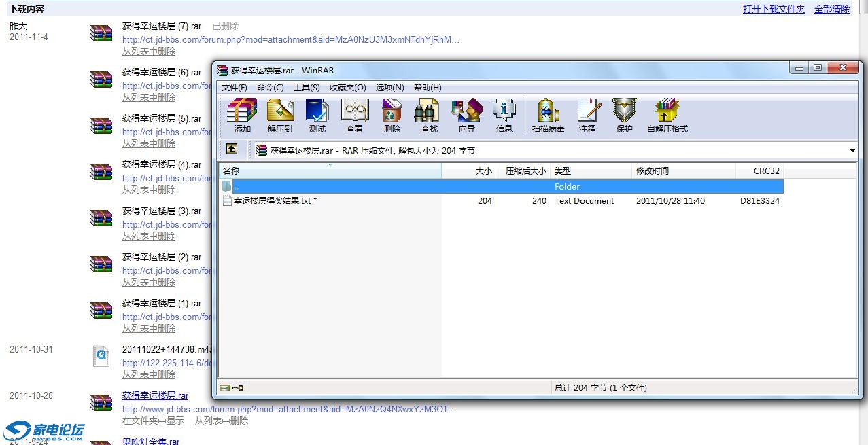Open the 帮助(H) menu
868x445 pixels.
pyautogui.click(x=428, y=88)
